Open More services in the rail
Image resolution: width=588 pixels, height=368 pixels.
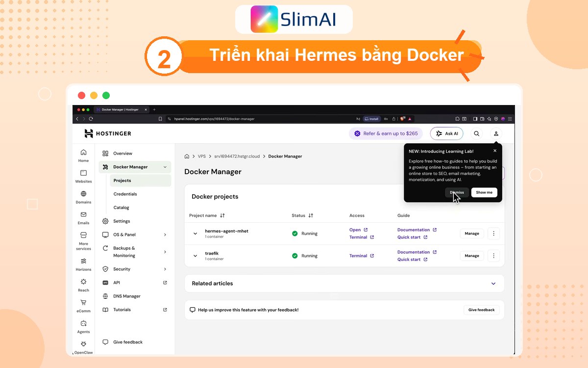(83, 240)
